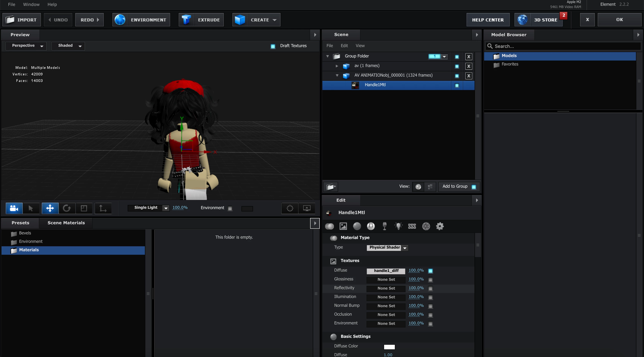Click the light bulb illumination icon
This screenshot has width=644, height=357.
(398, 226)
